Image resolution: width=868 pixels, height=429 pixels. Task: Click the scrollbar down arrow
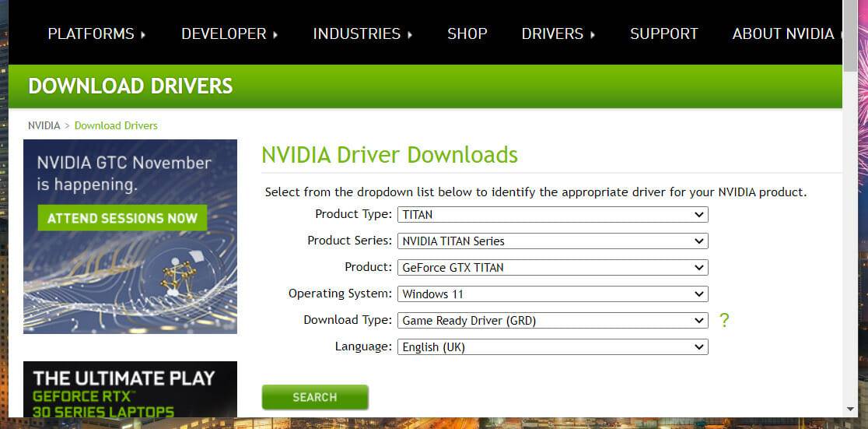pos(850,409)
